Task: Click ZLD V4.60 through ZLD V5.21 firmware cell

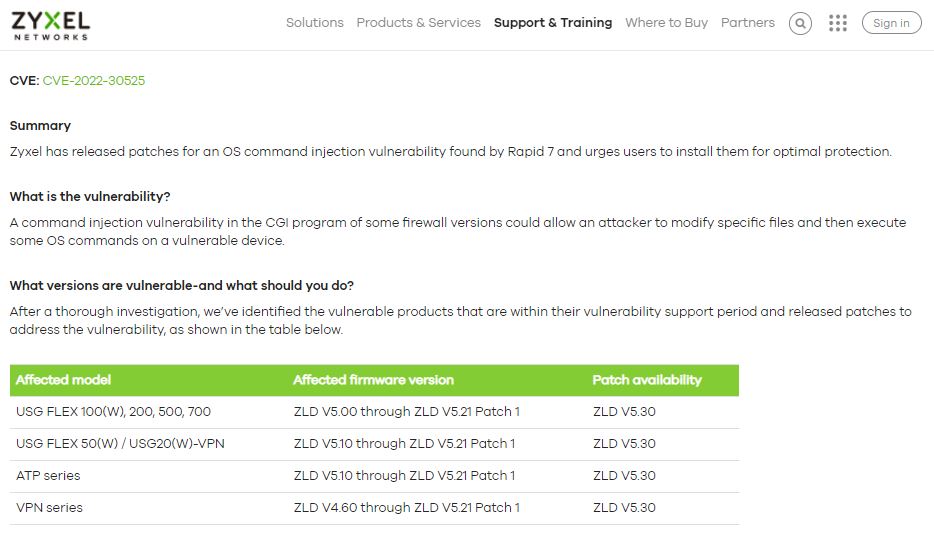Action: click(406, 508)
